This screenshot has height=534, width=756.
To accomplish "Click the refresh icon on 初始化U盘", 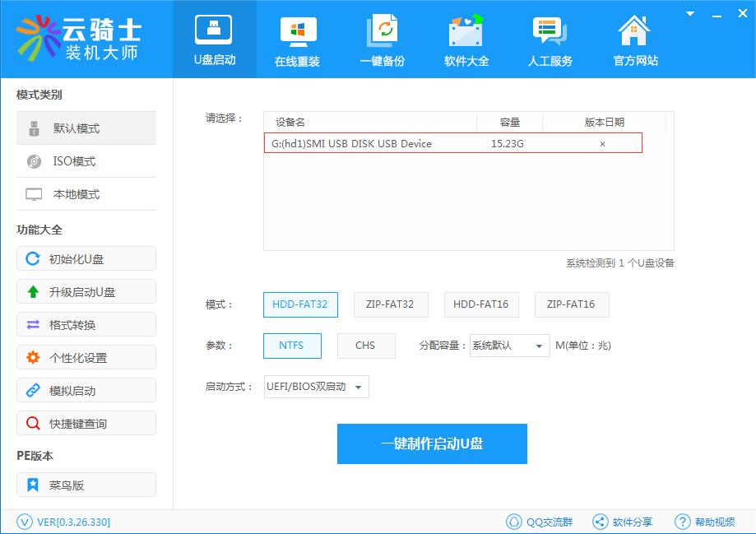I will click(x=33, y=259).
